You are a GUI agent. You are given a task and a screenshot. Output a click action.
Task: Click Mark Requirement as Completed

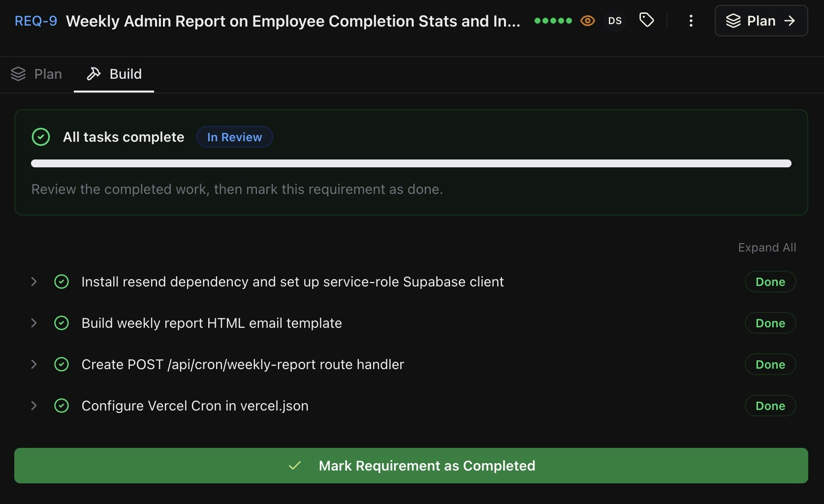[412, 466]
